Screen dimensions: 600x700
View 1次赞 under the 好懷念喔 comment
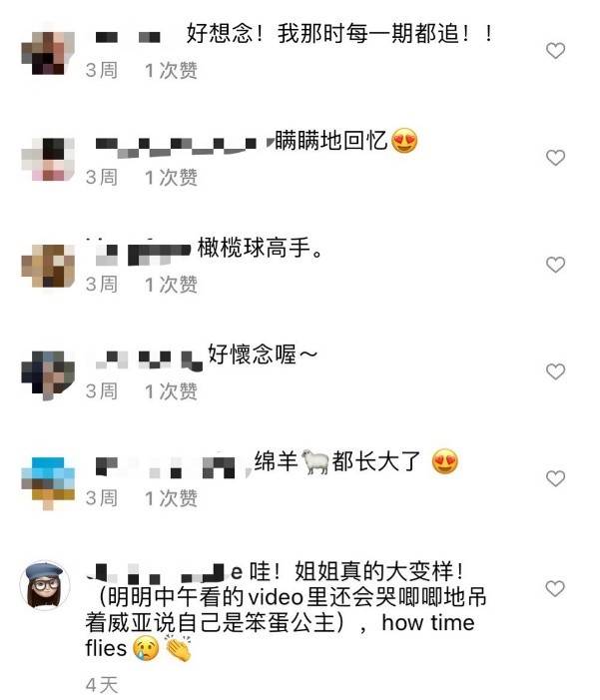pyautogui.click(x=171, y=391)
